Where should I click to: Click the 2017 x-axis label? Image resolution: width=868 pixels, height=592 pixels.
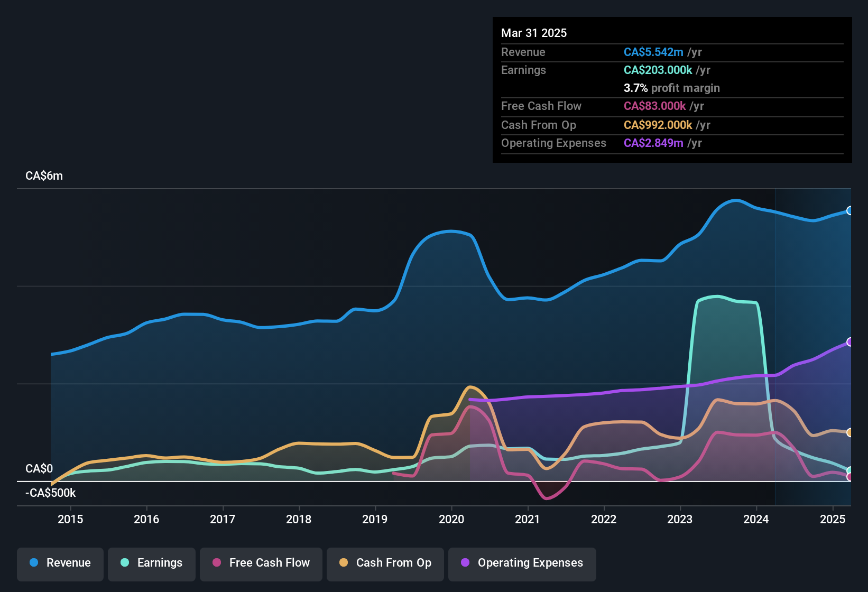coord(223,520)
